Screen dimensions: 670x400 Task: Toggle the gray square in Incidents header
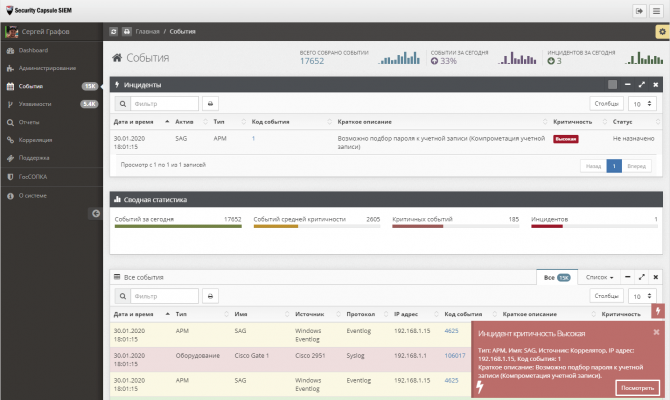(612, 85)
